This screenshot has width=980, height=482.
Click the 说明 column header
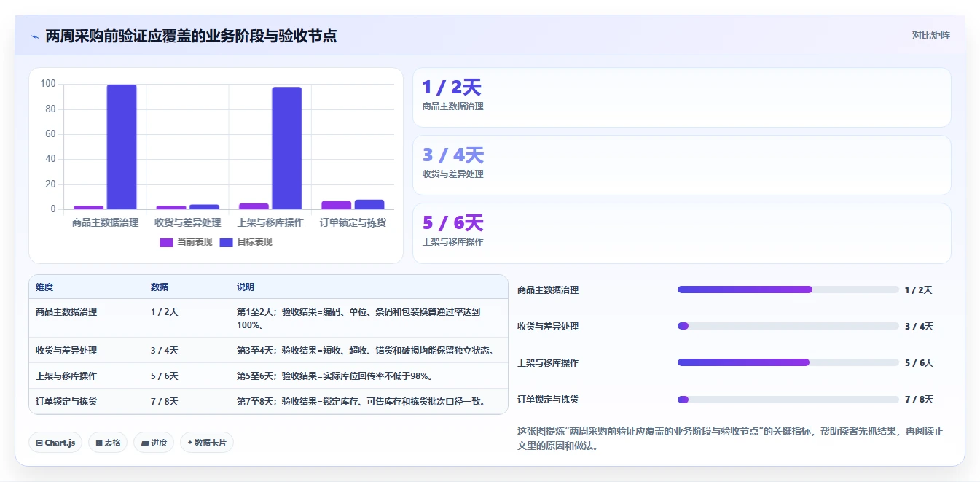(246, 287)
